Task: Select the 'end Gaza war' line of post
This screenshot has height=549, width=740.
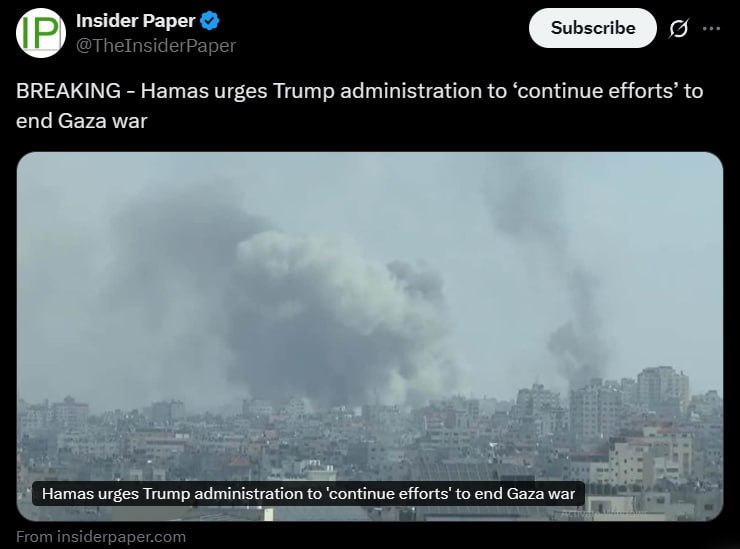Action: (82, 121)
